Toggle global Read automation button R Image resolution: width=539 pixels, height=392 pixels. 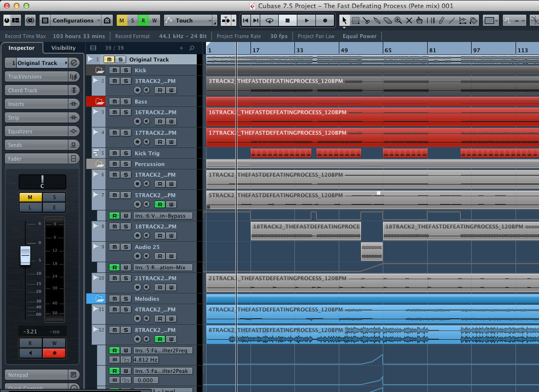(x=144, y=21)
